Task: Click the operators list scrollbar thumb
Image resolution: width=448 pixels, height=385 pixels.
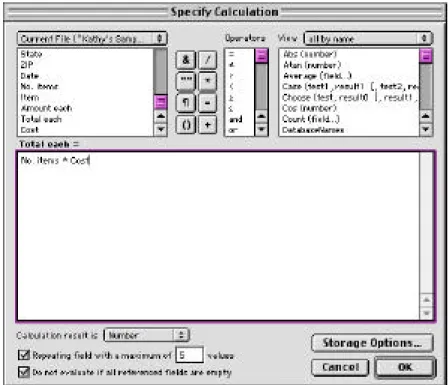Action: coord(262,56)
